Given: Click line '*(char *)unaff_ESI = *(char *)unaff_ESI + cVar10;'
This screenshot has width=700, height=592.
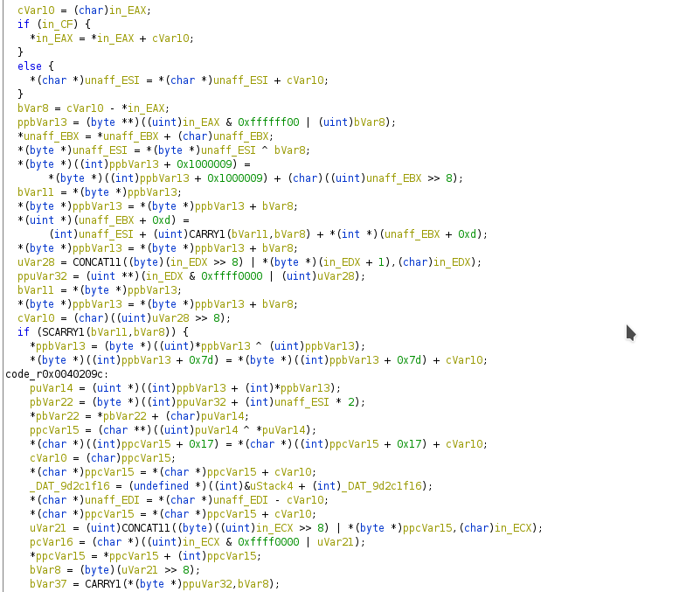Looking at the screenshot, I should [x=179, y=80].
